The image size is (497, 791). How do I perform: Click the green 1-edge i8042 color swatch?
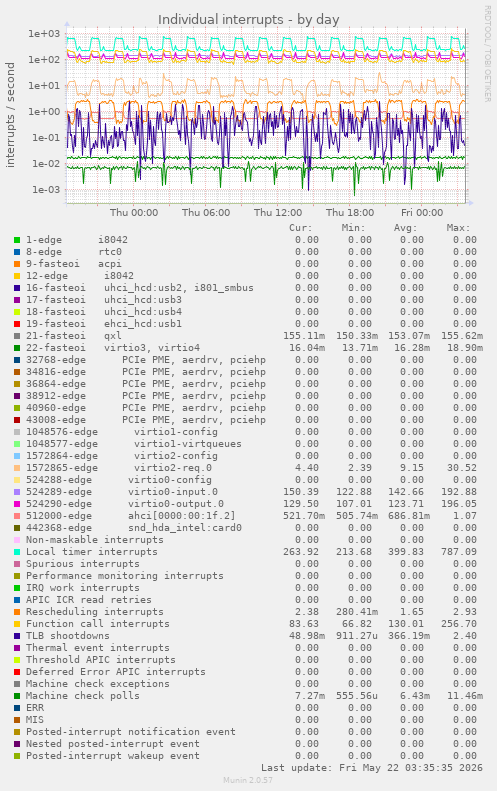(x=17, y=240)
